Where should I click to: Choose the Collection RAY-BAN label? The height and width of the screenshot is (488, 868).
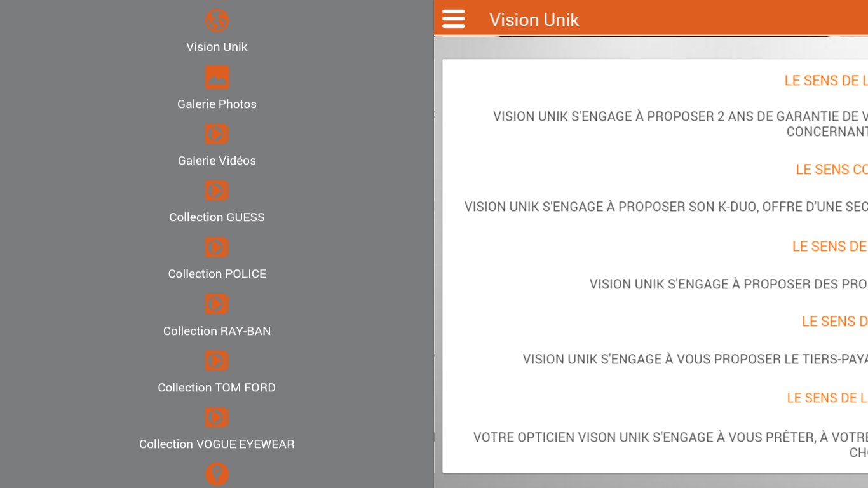click(x=217, y=330)
